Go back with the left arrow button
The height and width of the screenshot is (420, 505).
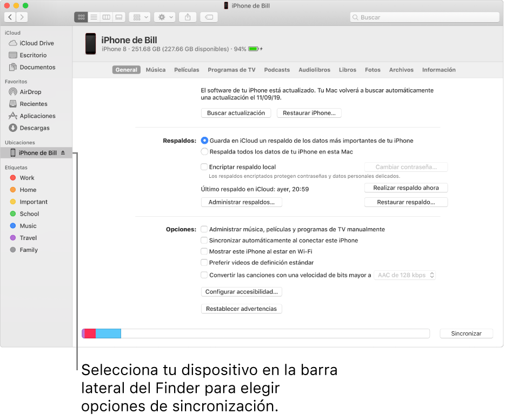(x=10, y=17)
